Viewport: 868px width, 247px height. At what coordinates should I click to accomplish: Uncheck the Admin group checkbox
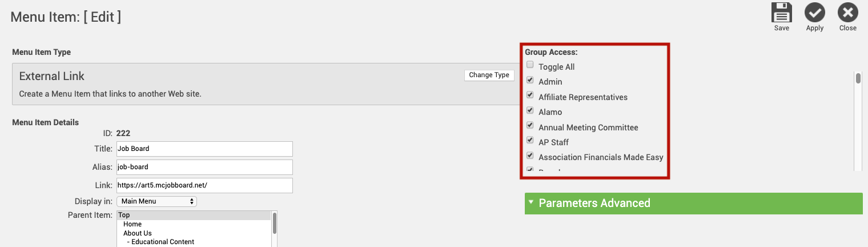point(531,80)
